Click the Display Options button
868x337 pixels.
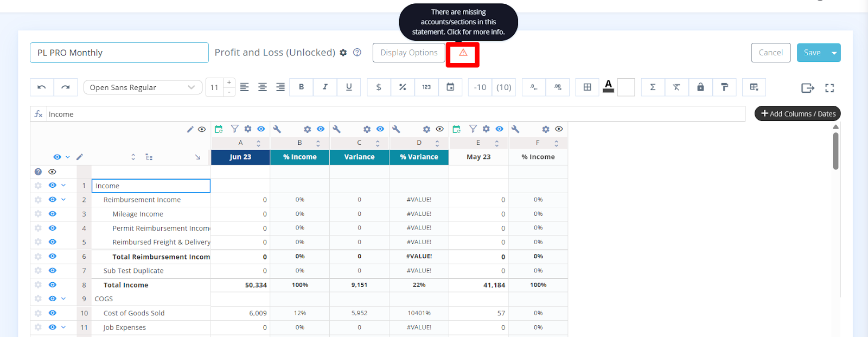tap(409, 53)
